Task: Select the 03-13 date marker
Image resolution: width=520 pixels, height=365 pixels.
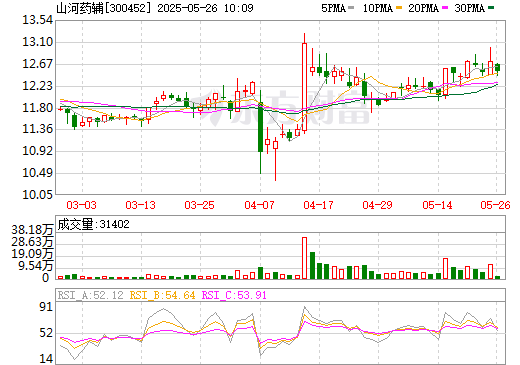Action: 140,205
